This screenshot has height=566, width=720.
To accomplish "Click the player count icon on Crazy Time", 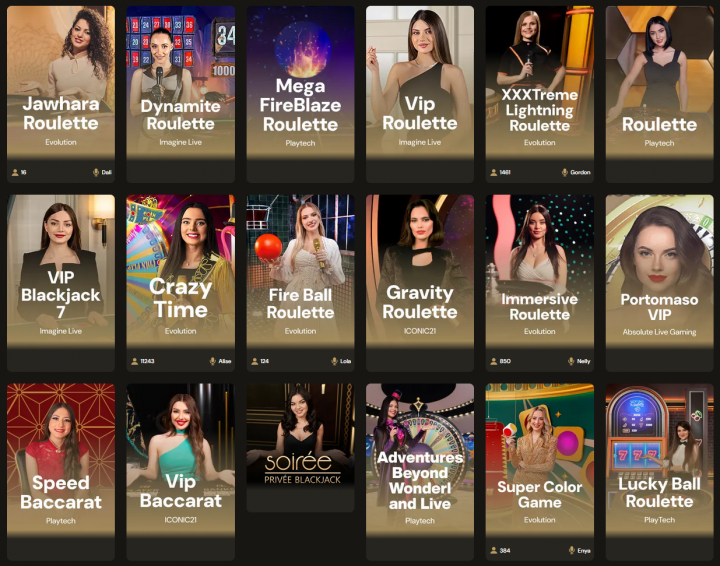I will click(135, 361).
